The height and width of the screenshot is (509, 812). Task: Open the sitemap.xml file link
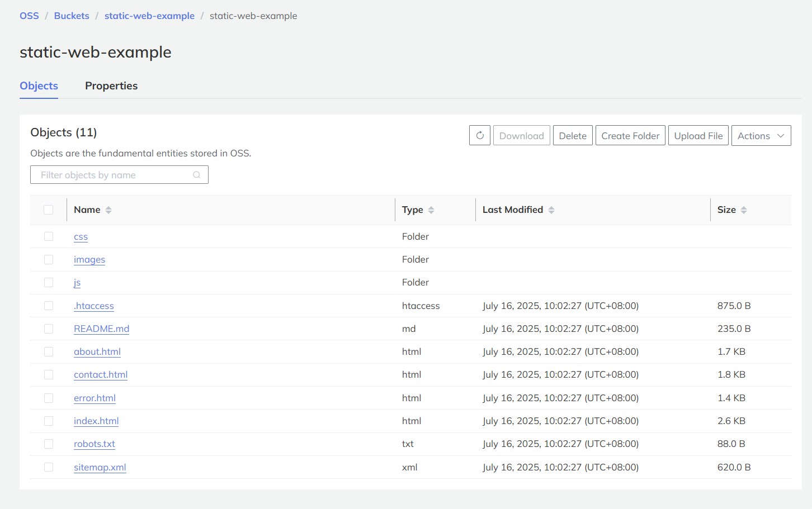100,468
